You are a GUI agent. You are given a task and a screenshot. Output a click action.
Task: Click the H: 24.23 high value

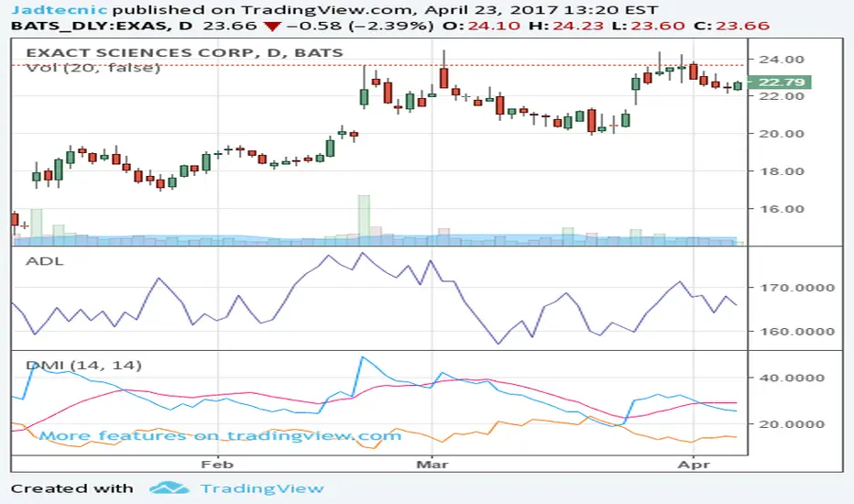point(566,26)
